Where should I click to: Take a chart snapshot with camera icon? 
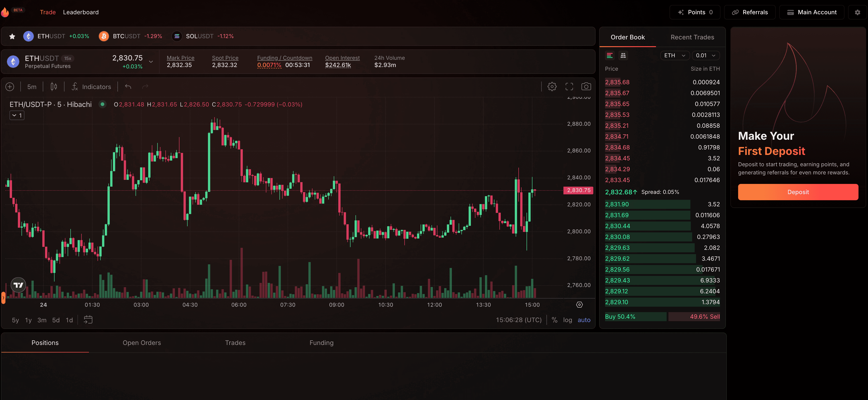586,87
